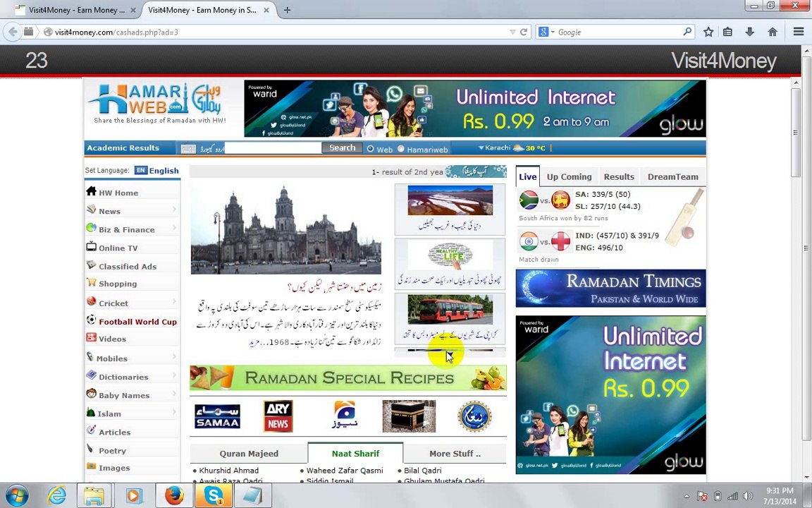Open the Kaaba live stream thumbnail

coord(409,416)
